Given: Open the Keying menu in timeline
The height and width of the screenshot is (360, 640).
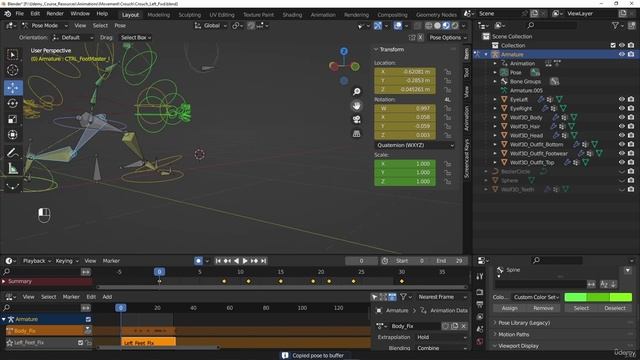Looking at the screenshot, I should 67,261.
